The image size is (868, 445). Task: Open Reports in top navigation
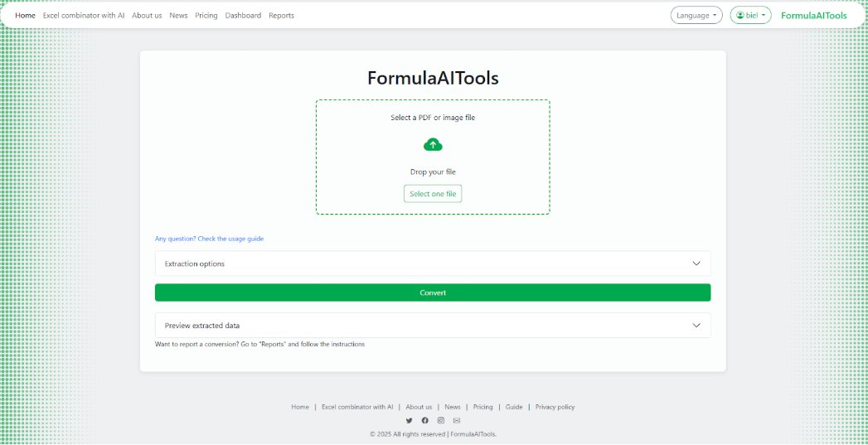pos(281,16)
